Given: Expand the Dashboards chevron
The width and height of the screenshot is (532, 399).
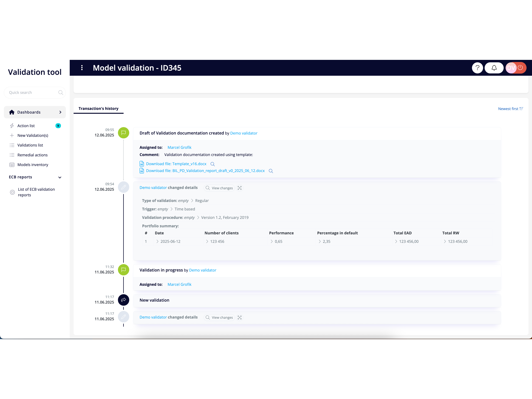Looking at the screenshot, I should pyautogui.click(x=60, y=112).
